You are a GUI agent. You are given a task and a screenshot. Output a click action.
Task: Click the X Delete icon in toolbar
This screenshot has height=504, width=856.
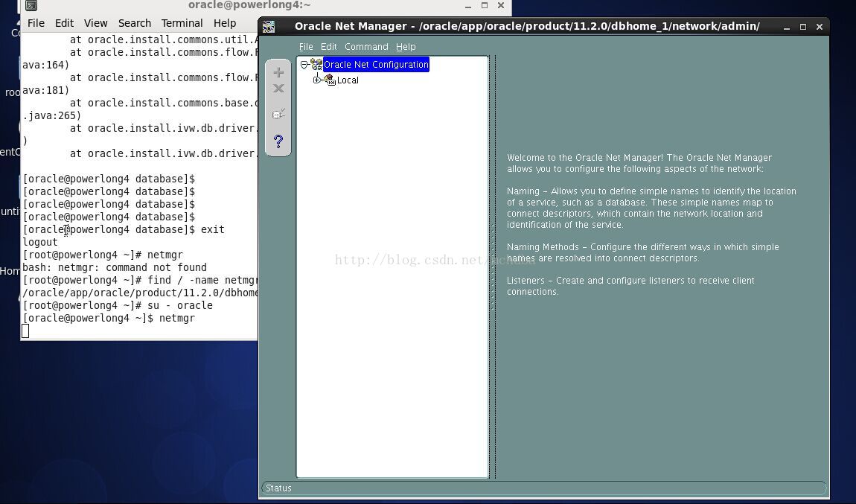278,89
